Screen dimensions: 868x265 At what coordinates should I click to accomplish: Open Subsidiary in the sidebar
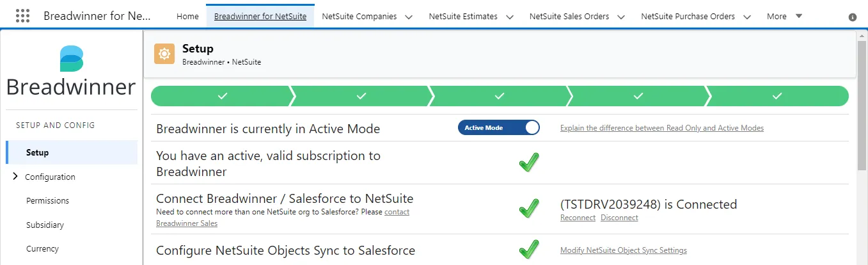tap(45, 225)
